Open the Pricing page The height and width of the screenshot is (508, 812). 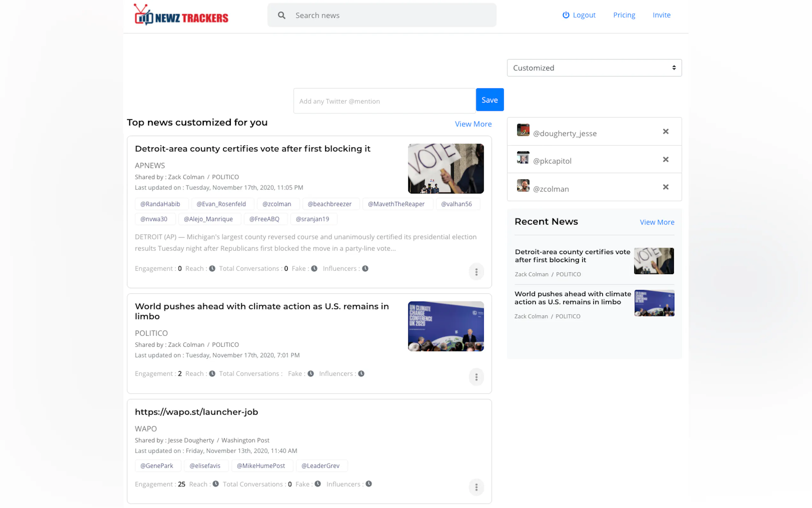coord(624,15)
